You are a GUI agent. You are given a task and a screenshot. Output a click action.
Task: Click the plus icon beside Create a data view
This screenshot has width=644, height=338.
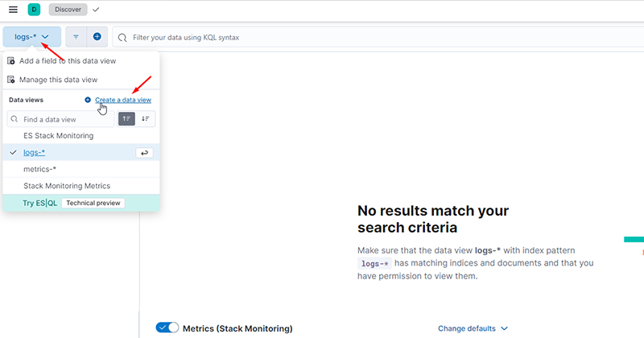tap(88, 100)
